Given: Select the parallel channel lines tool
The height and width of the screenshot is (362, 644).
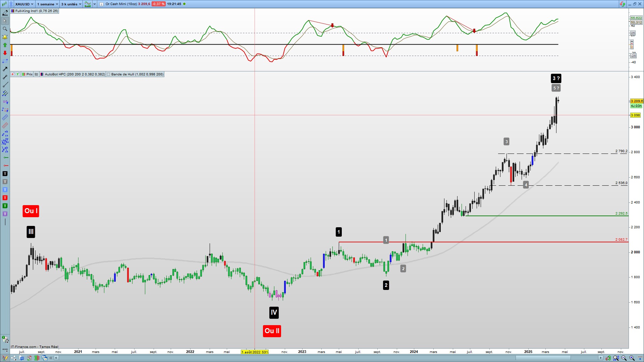Looking at the screenshot, I should click(x=5, y=93).
